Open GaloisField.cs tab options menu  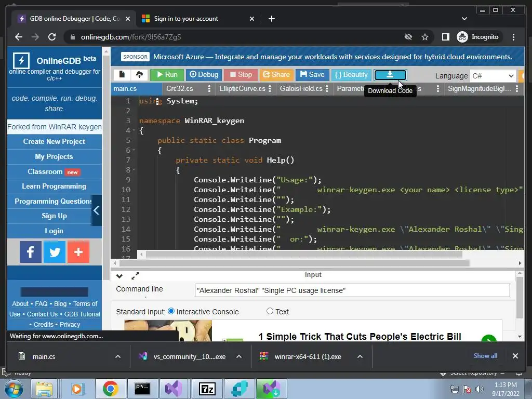pos(327,88)
